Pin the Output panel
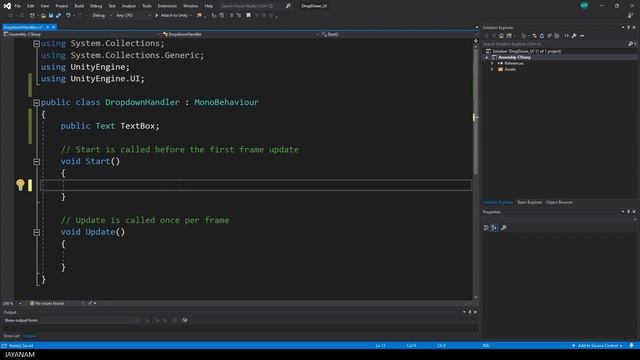Screen dimensions: 640x360 (x=469, y=312)
